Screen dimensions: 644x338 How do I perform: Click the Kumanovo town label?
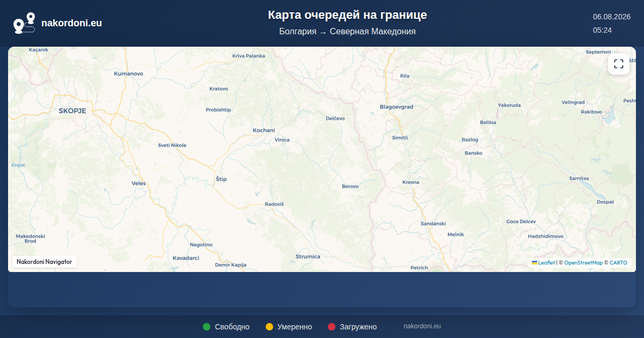tap(129, 74)
